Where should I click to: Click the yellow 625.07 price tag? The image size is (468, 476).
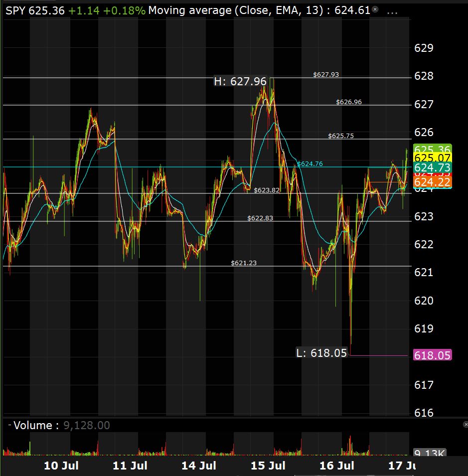[433, 158]
